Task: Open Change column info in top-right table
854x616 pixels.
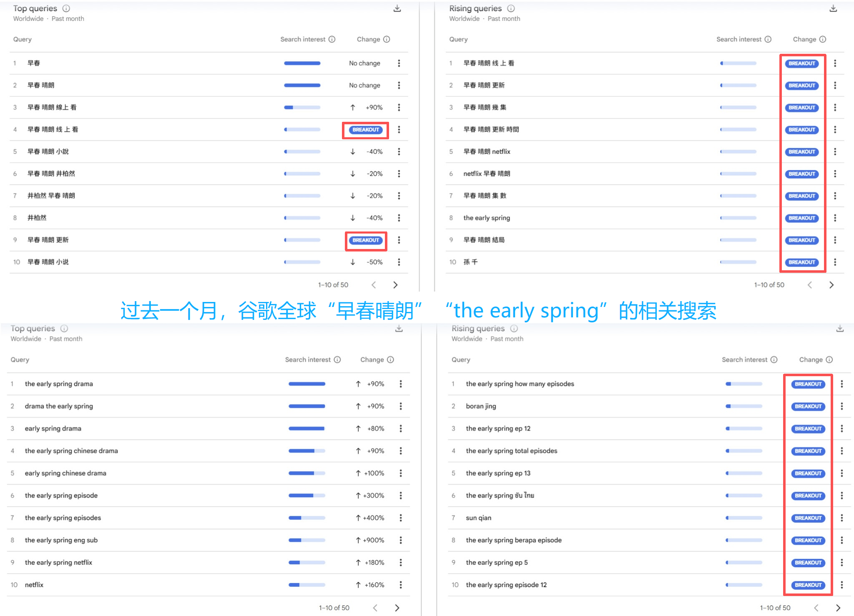Action: point(822,39)
